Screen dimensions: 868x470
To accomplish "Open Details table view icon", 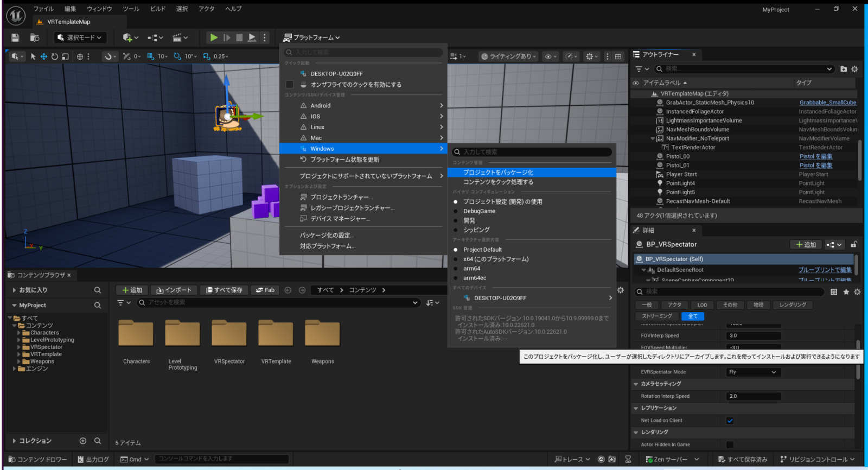I will pyautogui.click(x=834, y=292).
